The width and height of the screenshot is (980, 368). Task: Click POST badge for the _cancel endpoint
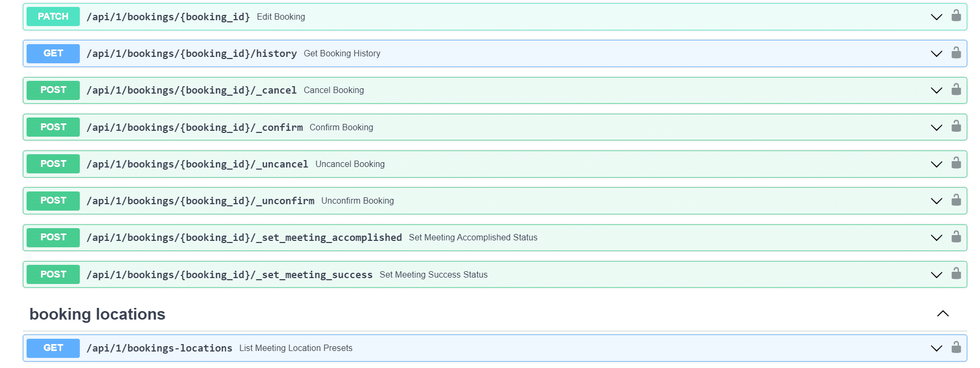tap(53, 90)
